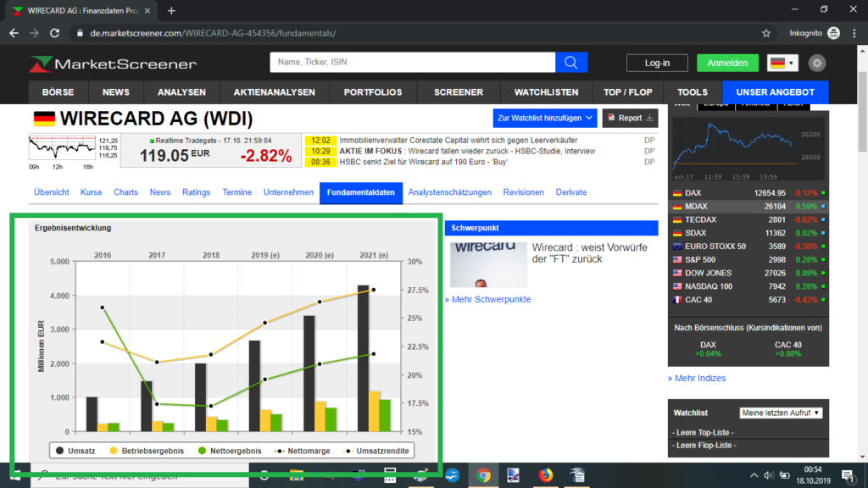Viewport: 868px width, 488px height.
Task: Launch Firefox from the taskbar
Action: click(545, 475)
